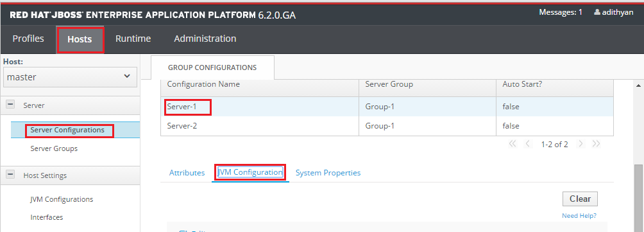Collapse the Host Settings section
The image size is (644, 232).
10,175
